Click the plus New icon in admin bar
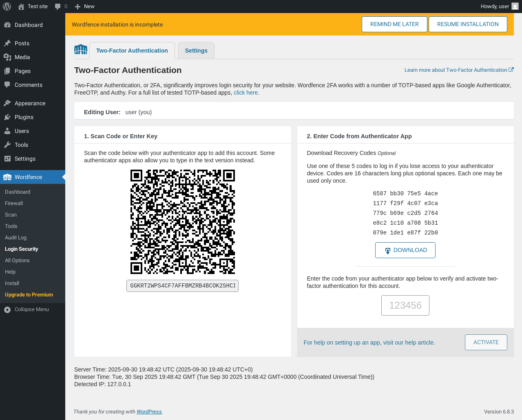The height and width of the screenshot is (420, 522). (77, 7)
